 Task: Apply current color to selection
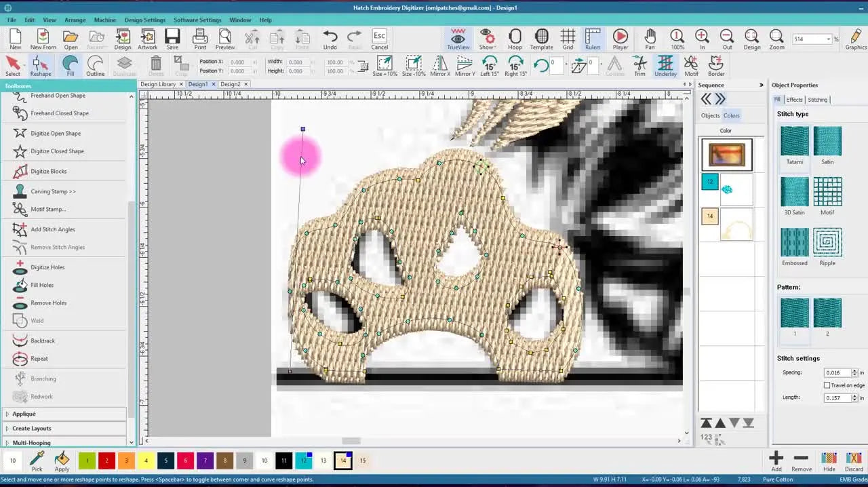click(62, 461)
